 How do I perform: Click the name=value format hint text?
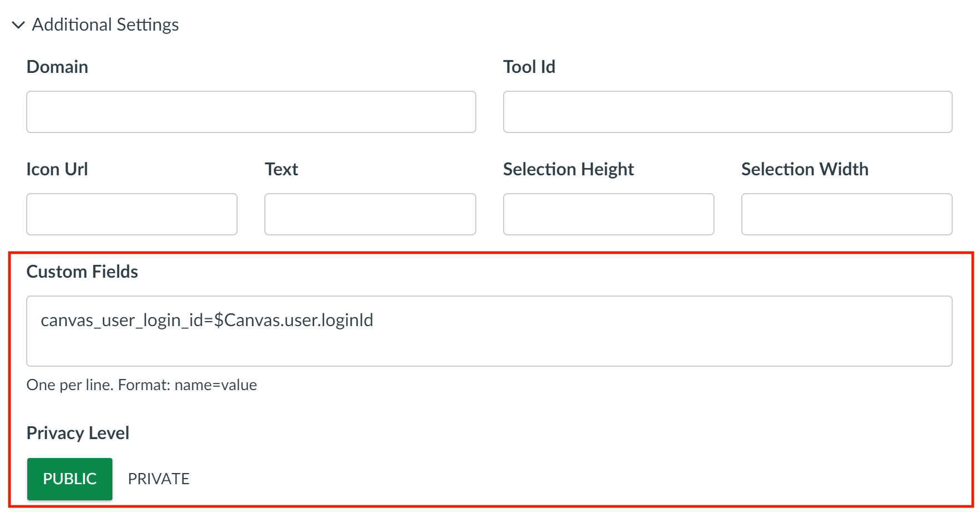point(141,385)
